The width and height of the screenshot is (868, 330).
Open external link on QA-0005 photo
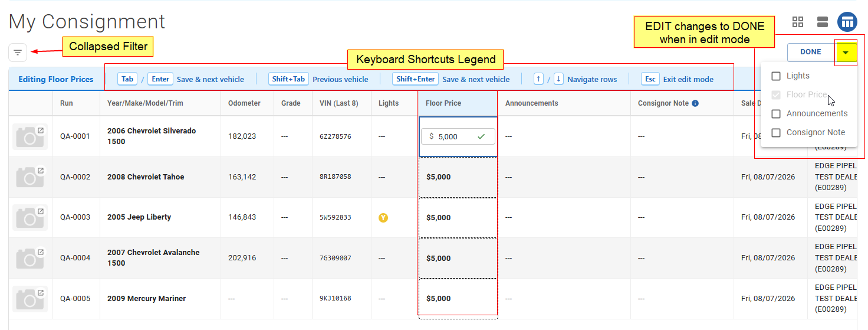click(x=41, y=293)
